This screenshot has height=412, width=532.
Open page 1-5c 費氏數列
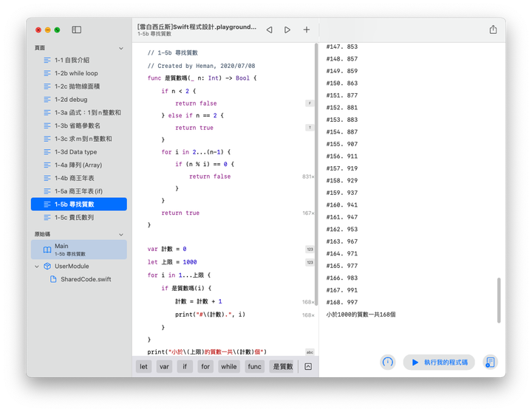[x=79, y=217]
